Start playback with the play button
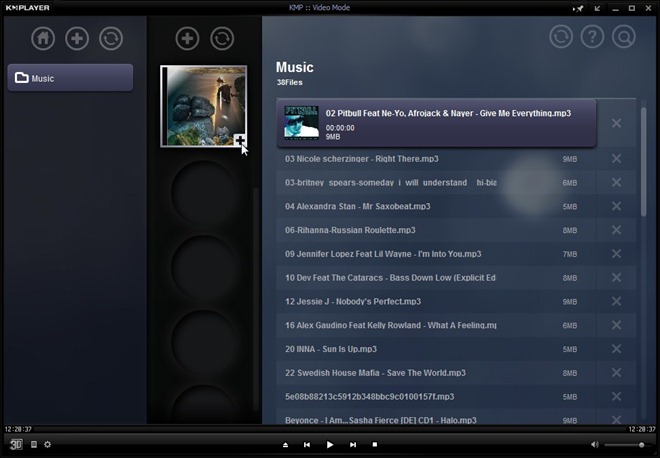 point(330,445)
